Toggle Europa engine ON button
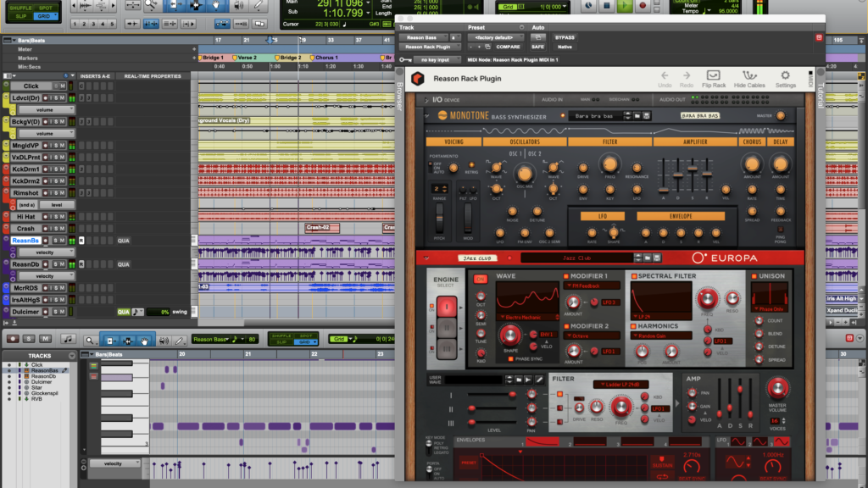 point(480,279)
